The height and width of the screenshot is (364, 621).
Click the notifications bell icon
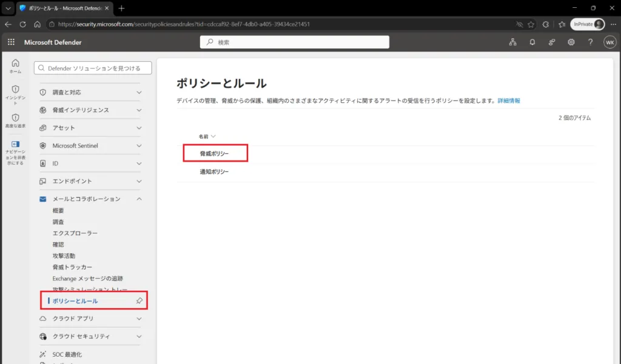pyautogui.click(x=532, y=42)
